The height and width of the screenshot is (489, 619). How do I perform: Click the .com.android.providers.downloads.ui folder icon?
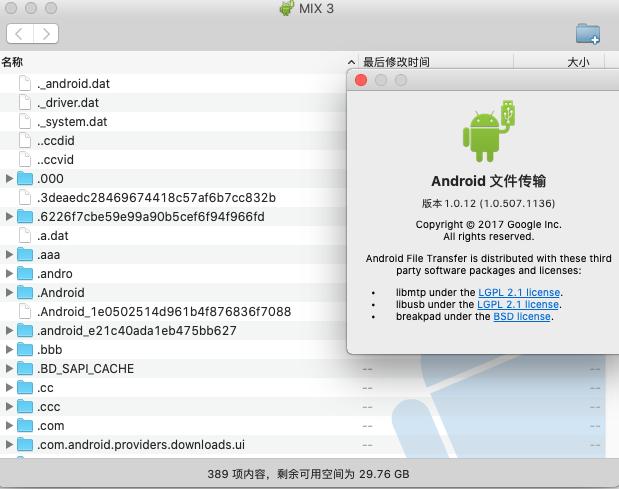(x=25, y=444)
